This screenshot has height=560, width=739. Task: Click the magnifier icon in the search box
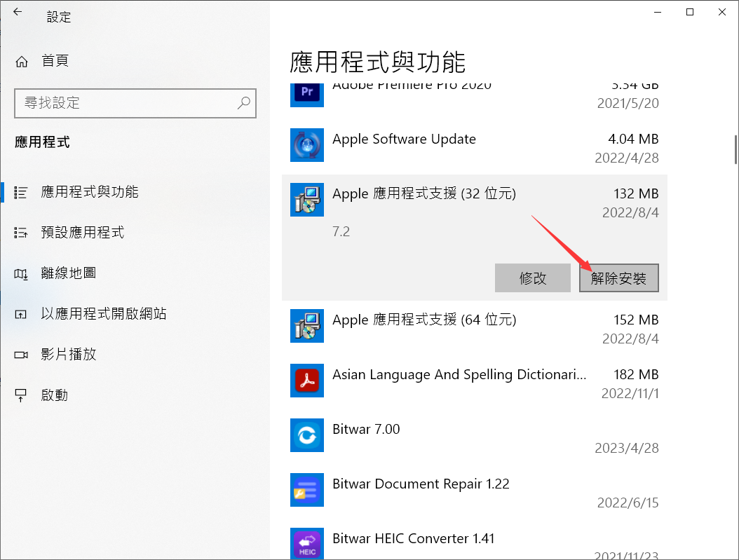coord(243,103)
